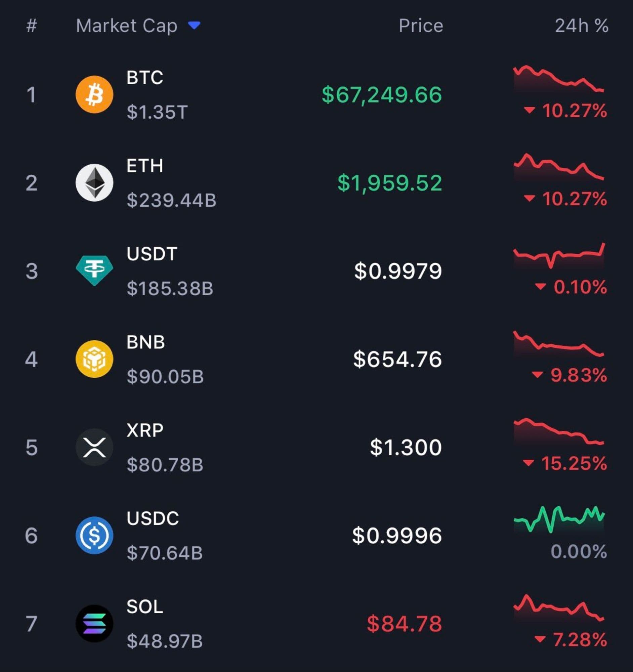This screenshot has height=672, width=633.
Task: Tap the Ethereum diamond logo
Action: click(x=94, y=182)
